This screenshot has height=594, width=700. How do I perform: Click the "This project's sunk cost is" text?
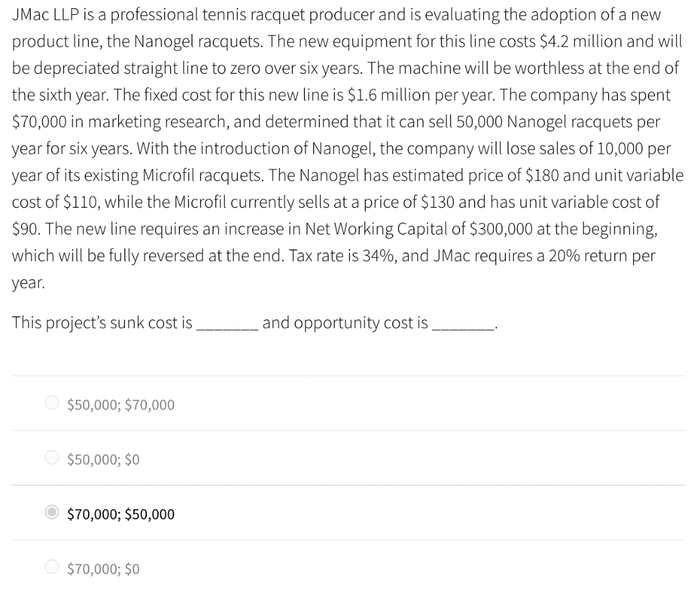[x=103, y=323]
